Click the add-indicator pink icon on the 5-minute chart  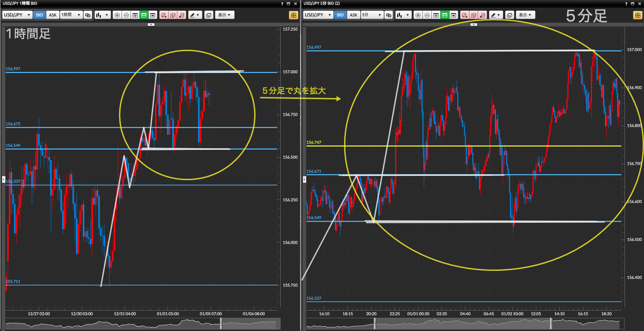[x=465, y=15]
